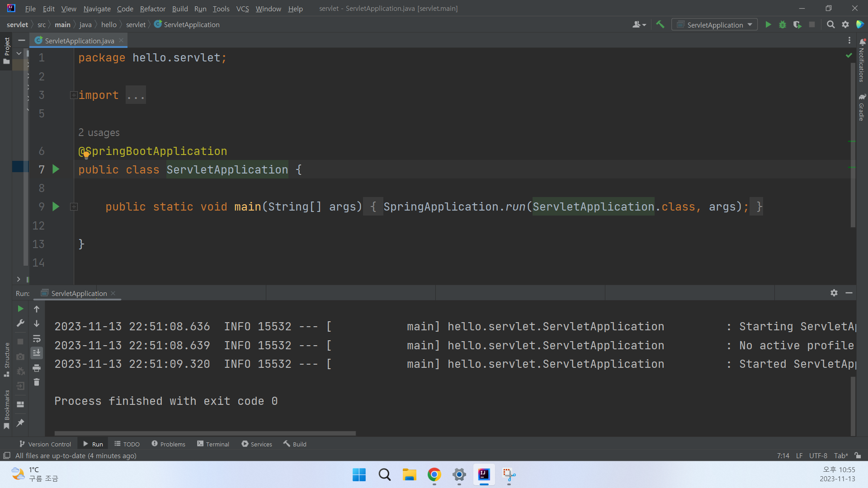Click the LF line separator indicator
This screenshot has width=868, height=488.
[799, 455]
